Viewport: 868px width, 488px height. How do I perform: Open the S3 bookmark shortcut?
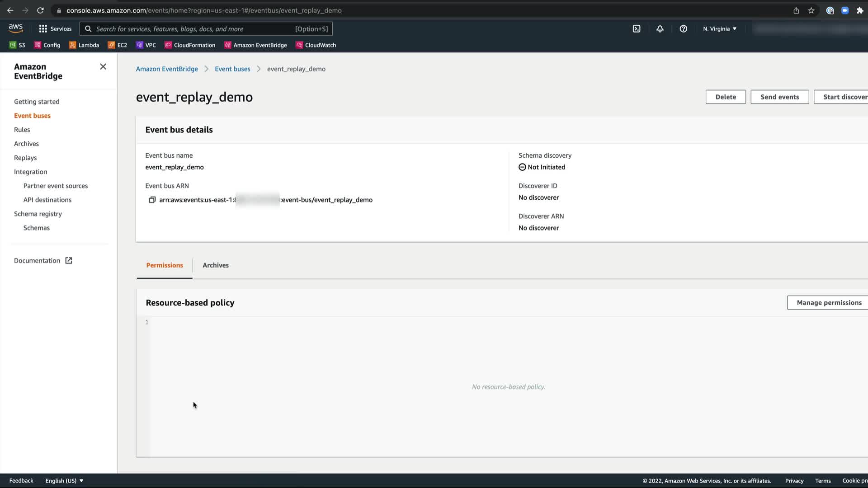click(17, 45)
